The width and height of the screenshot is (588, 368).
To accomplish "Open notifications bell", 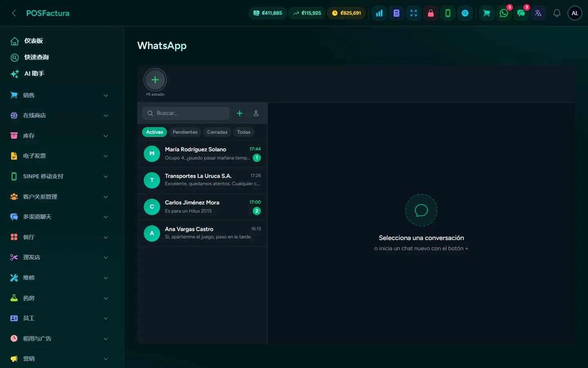I will pyautogui.click(x=557, y=13).
